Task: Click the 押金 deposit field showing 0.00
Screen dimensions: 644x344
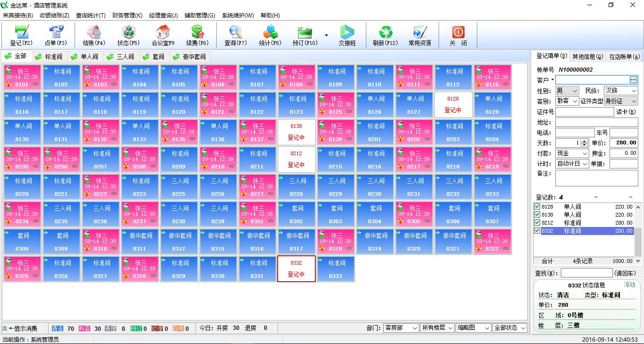Action: tap(624, 153)
